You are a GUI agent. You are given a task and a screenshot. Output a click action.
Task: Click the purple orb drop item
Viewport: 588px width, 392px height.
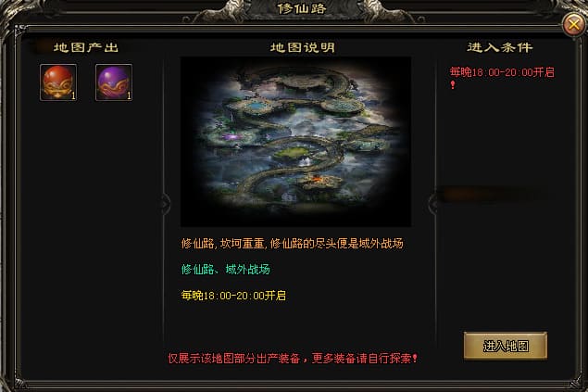click(x=114, y=82)
